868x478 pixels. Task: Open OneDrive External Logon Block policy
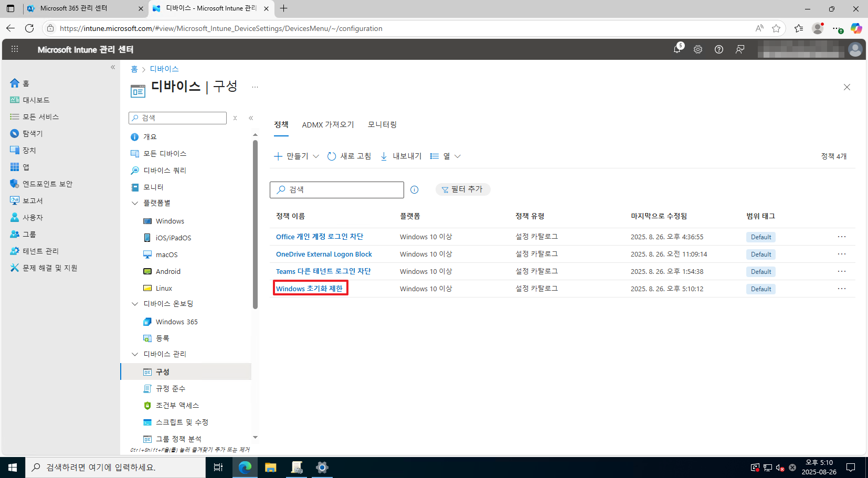(324, 254)
